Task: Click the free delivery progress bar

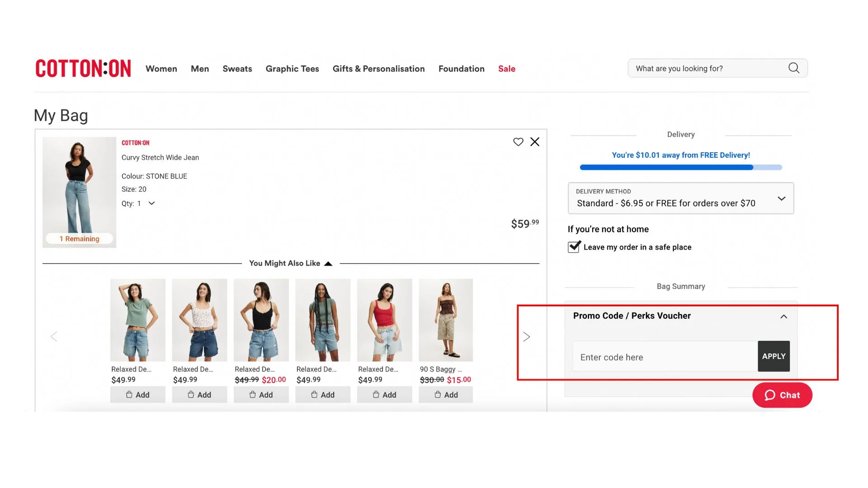Action: (680, 167)
